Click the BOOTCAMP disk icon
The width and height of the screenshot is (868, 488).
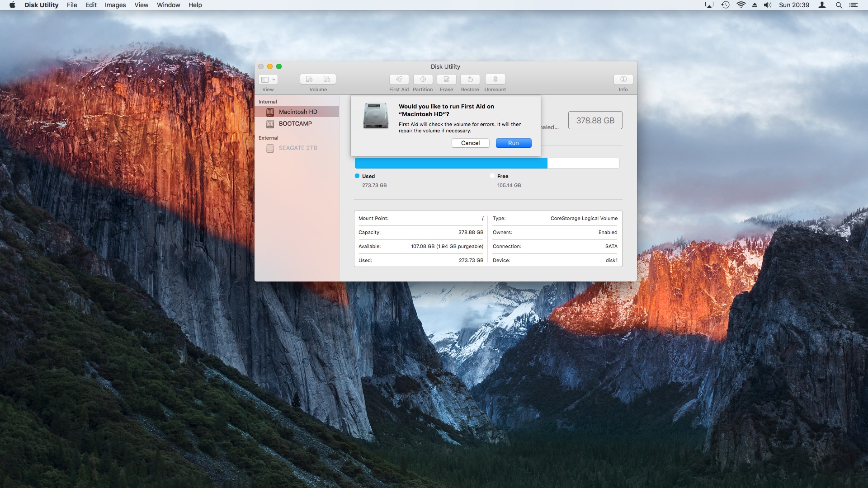tap(270, 123)
